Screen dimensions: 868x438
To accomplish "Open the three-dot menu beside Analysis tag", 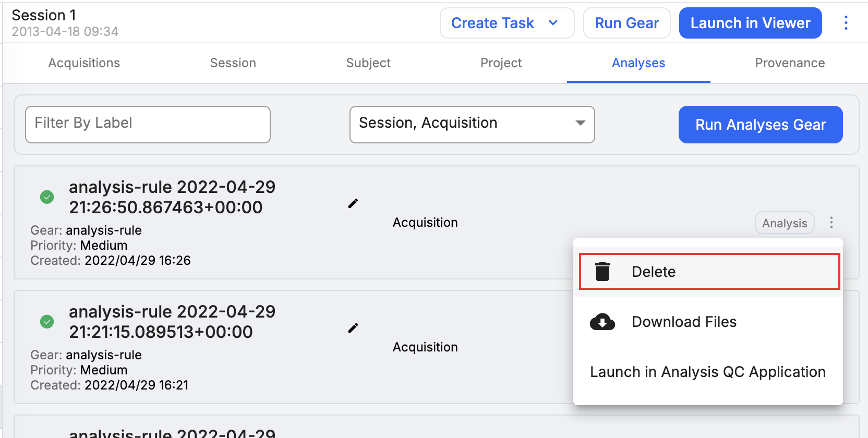I will (831, 223).
